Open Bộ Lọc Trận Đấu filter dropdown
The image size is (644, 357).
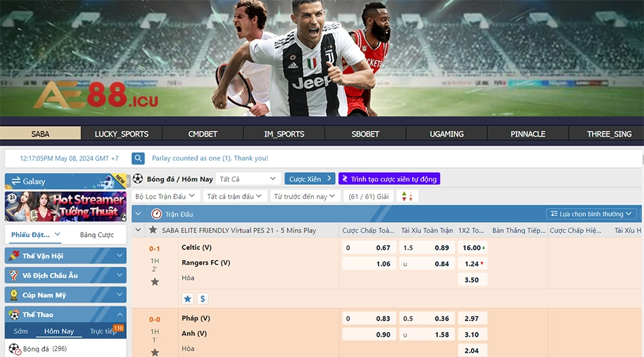(165, 196)
